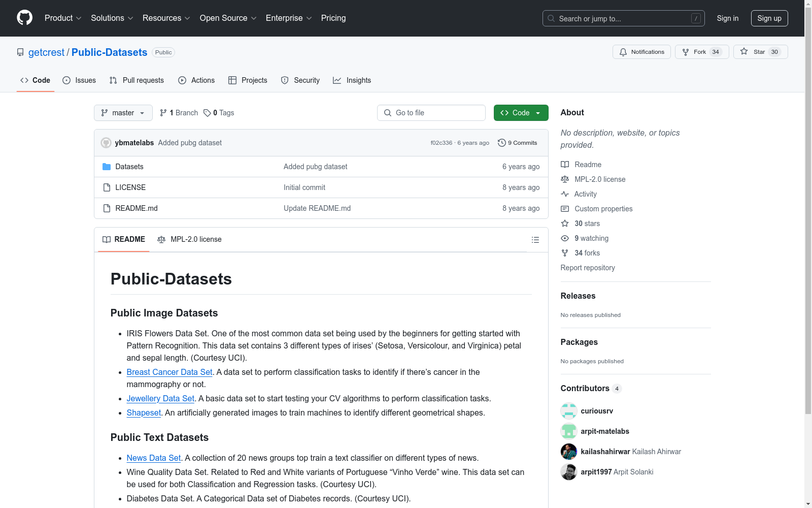Open the News Data Set link
This screenshot has height=508, width=812.
(x=154, y=458)
